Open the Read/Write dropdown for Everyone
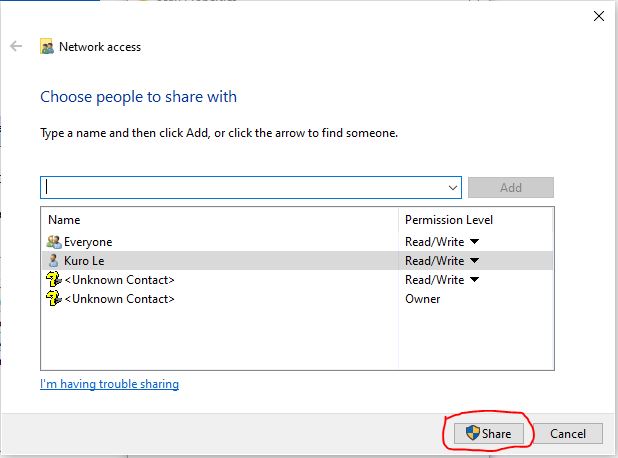This screenshot has width=618, height=458. 474,242
